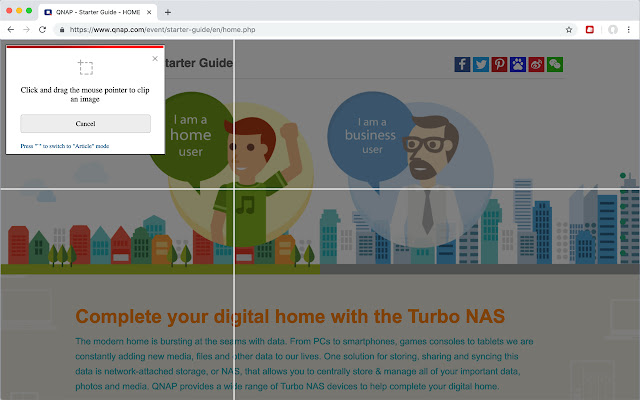Click the "Click and drag the mouse pointer" instruction
The width and height of the screenshot is (640, 400).
click(x=85, y=94)
